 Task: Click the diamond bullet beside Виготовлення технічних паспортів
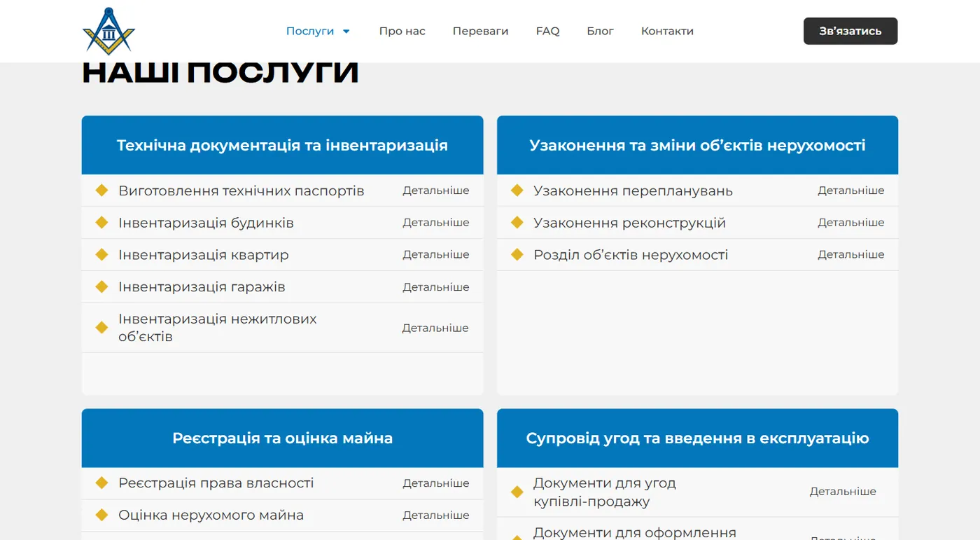pyautogui.click(x=101, y=191)
